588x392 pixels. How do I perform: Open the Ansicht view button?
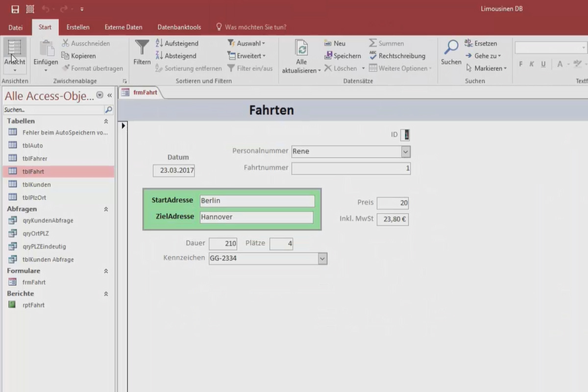pyautogui.click(x=15, y=55)
